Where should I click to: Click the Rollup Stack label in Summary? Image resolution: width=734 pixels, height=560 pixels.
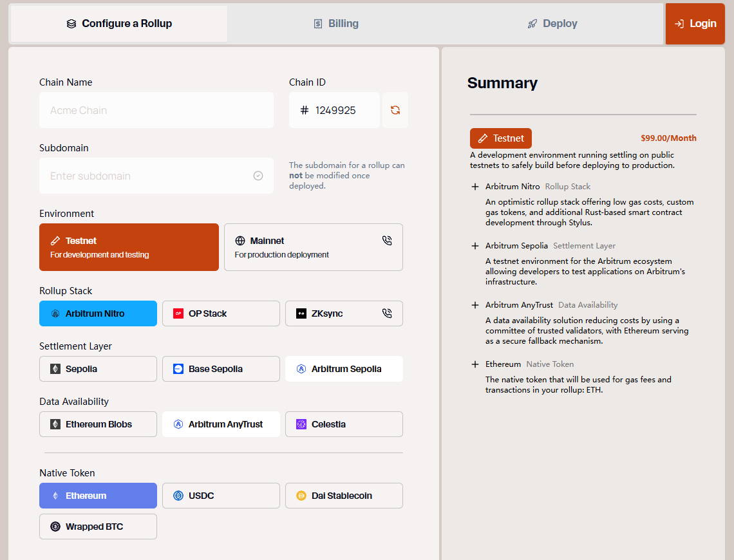[x=567, y=187]
